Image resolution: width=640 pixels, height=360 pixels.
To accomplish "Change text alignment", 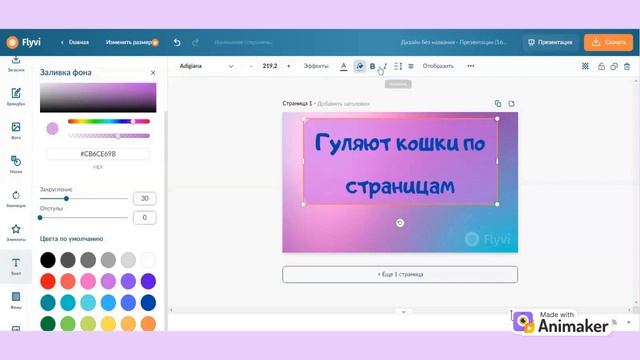I will tap(411, 66).
